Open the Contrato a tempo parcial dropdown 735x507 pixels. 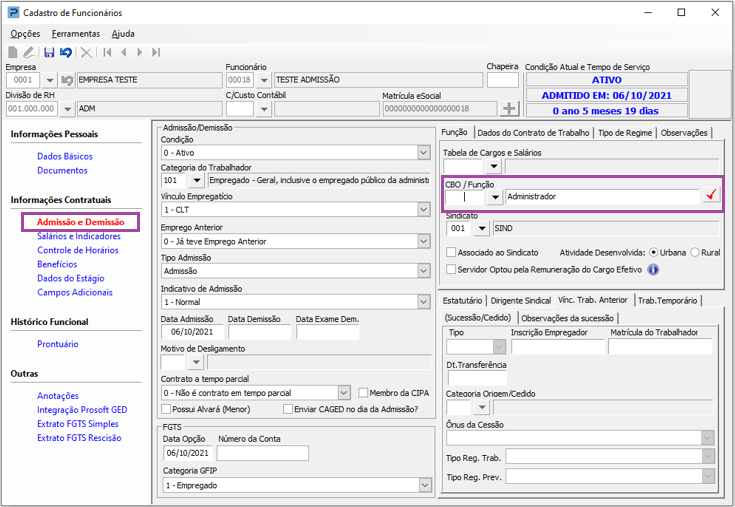click(344, 393)
